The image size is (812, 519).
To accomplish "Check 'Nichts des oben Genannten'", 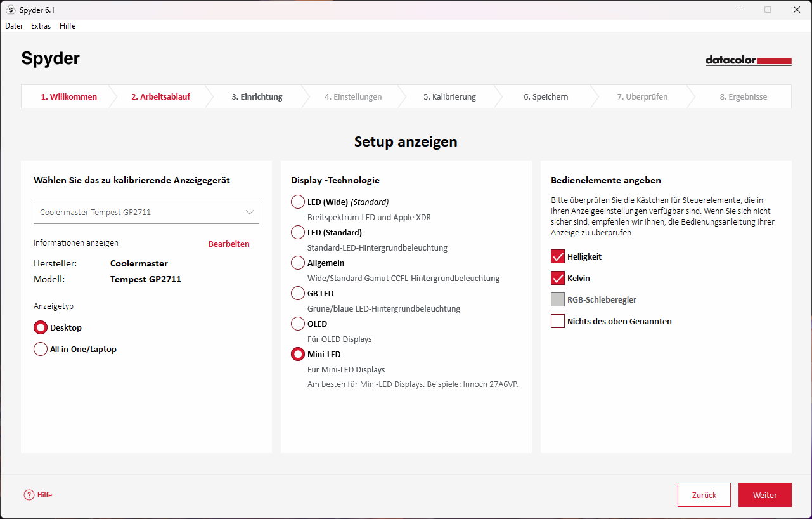I will pyautogui.click(x=558, y=321).
